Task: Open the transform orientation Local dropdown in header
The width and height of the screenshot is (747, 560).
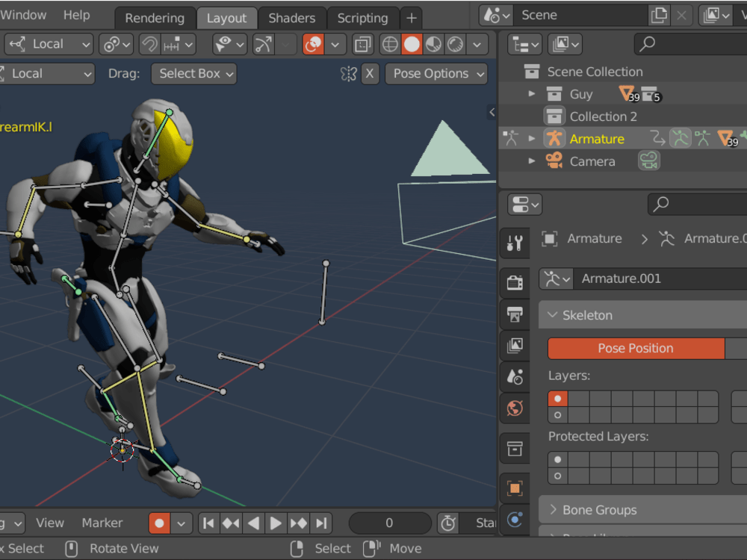Action: (x=49, y=44)
